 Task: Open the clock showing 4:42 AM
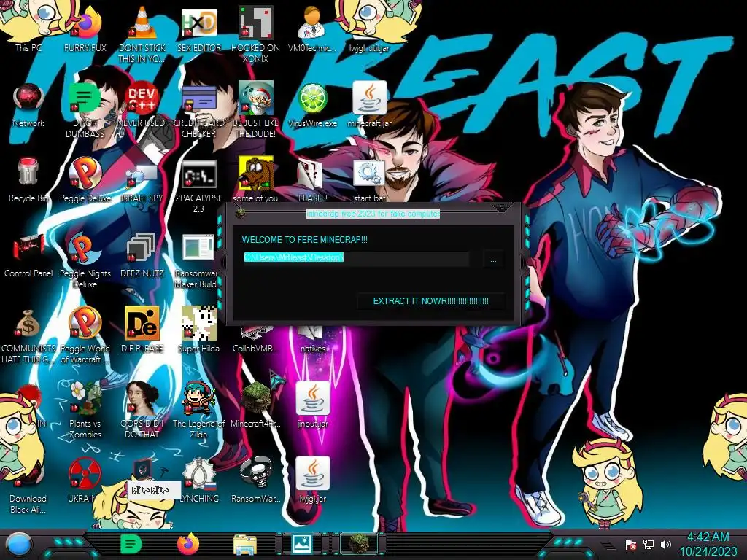click(x=708, y=544)
